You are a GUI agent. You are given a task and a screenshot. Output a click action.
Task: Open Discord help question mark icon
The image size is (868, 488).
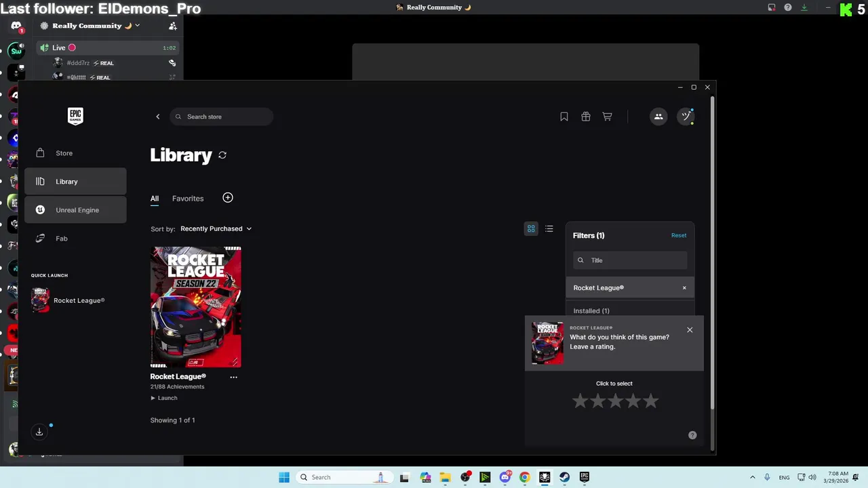(x=788, y=7)
